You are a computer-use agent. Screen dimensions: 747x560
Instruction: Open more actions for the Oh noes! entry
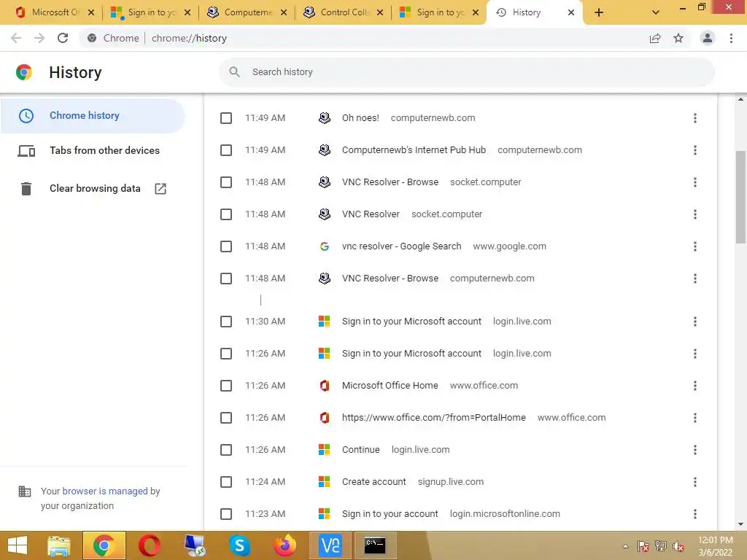tap(695, 118)
